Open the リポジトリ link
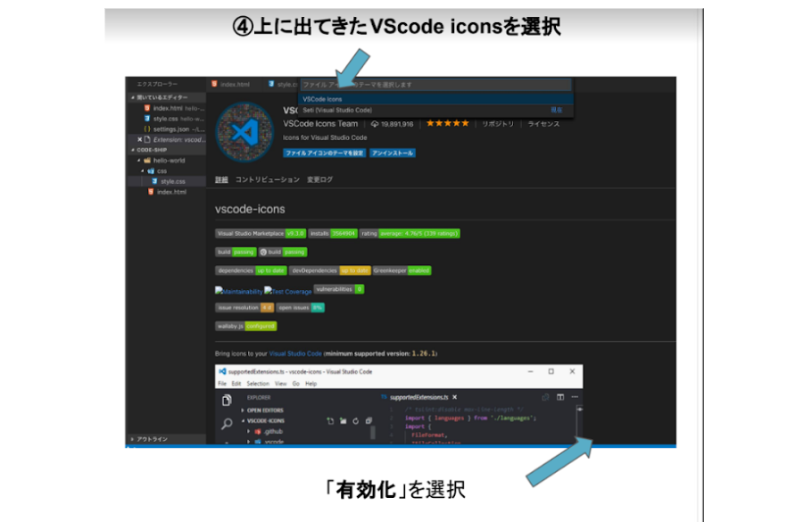 [x=498, y=124]
